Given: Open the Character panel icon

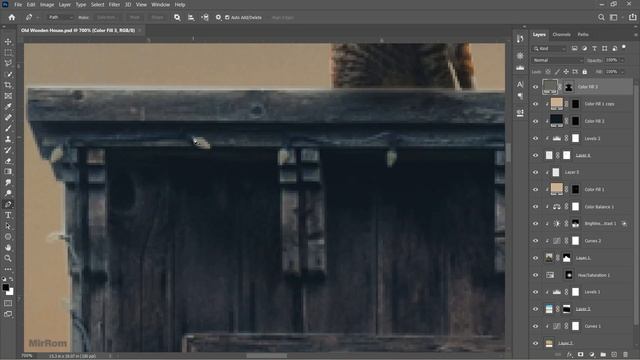Looking at the screenshot, I should (x=520, y=84).
